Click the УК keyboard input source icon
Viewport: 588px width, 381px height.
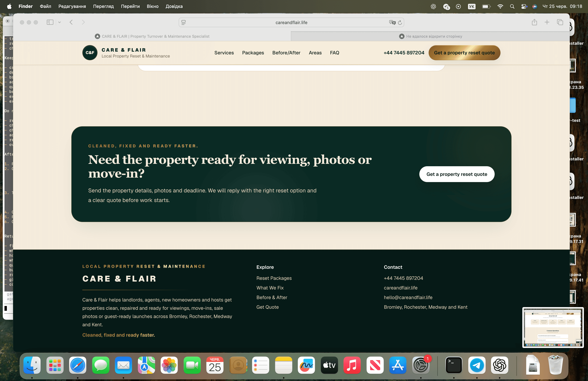(x=472, y=6)
